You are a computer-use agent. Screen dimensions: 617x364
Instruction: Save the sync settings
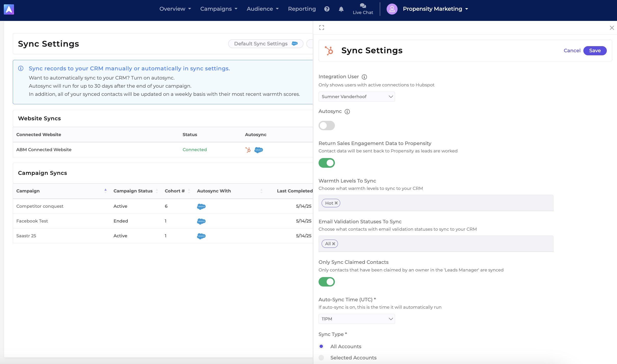tap(595, 50)
